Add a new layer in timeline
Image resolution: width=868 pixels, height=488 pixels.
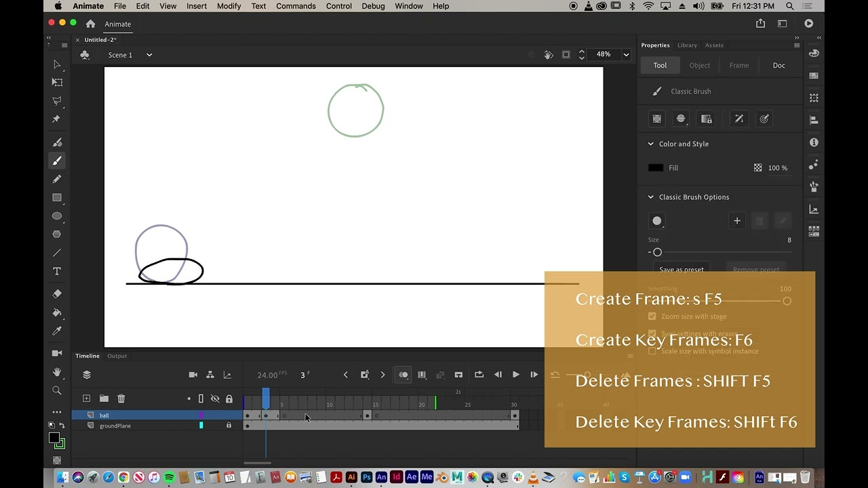[x=86, y=399]
